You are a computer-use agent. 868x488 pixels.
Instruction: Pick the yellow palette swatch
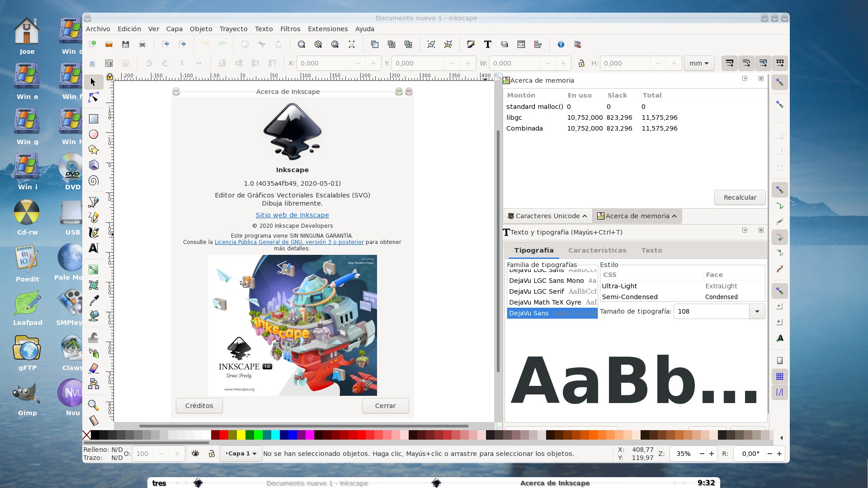pos(241,435)
